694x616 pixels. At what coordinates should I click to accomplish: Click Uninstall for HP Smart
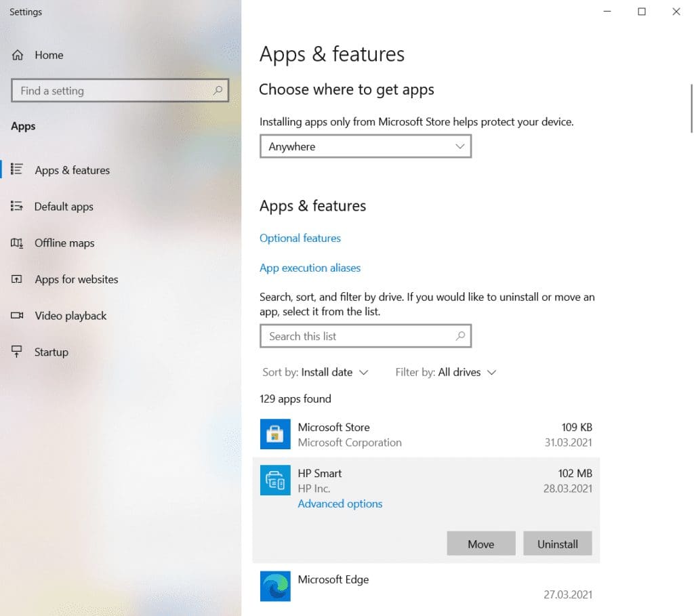[558, 543]
